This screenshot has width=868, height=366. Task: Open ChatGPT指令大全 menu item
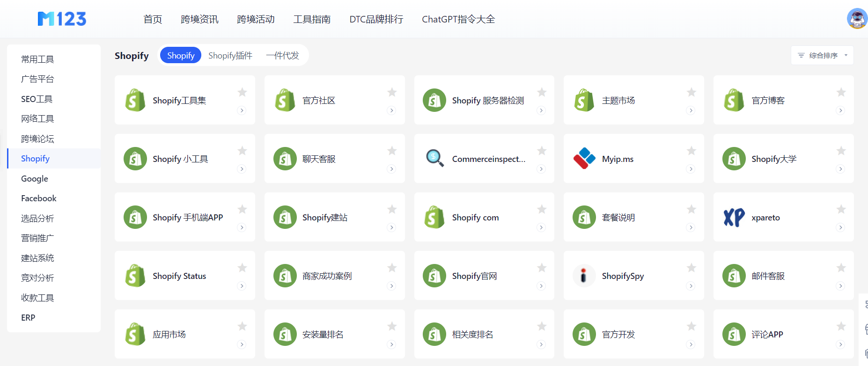pyautogui.click(x=458, y=19)
